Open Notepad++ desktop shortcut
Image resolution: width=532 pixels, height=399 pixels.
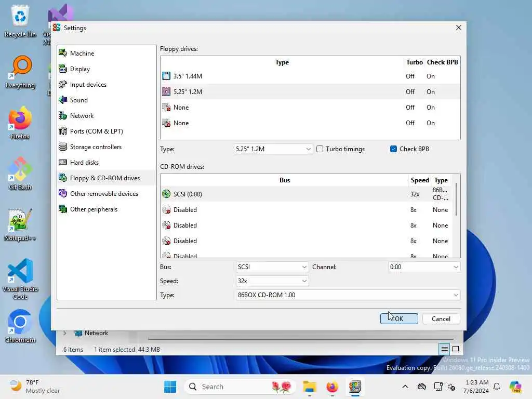click(x=20, y=224)
